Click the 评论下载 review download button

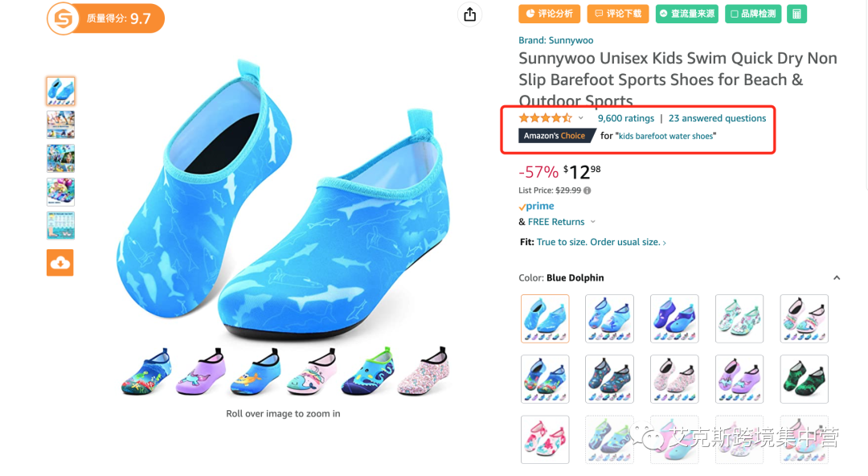pos(618,14)
